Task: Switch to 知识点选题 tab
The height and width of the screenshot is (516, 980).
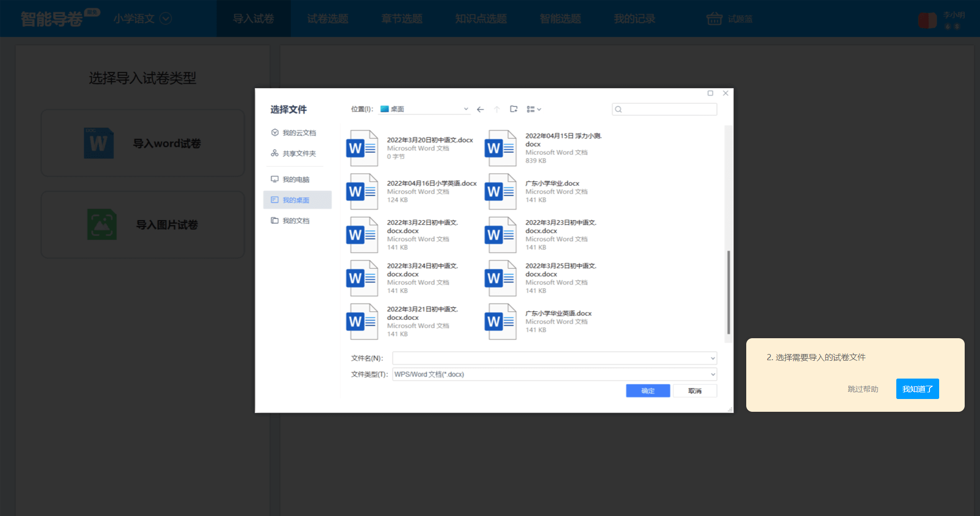Action: [x=481, y=19]
